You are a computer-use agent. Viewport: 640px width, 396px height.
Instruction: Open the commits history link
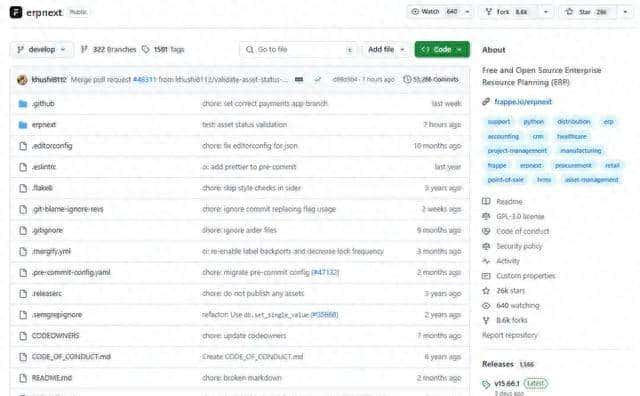click(431, 80)
